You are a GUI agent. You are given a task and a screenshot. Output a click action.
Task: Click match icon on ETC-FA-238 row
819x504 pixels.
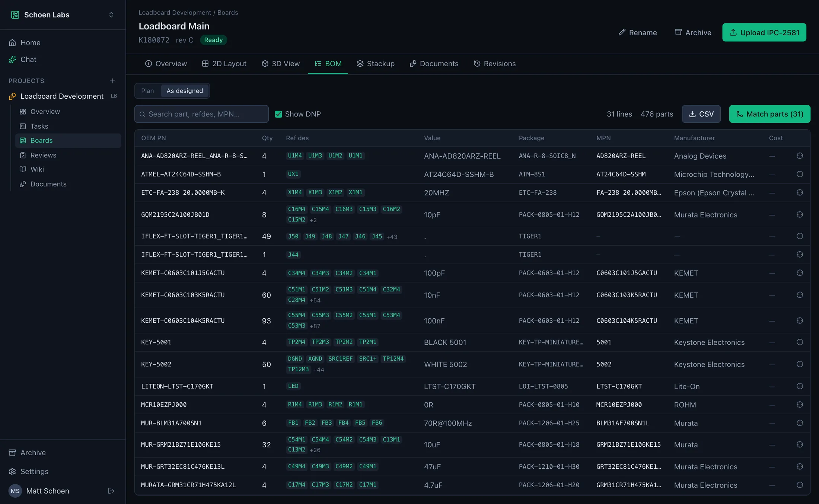coord(799,192)
